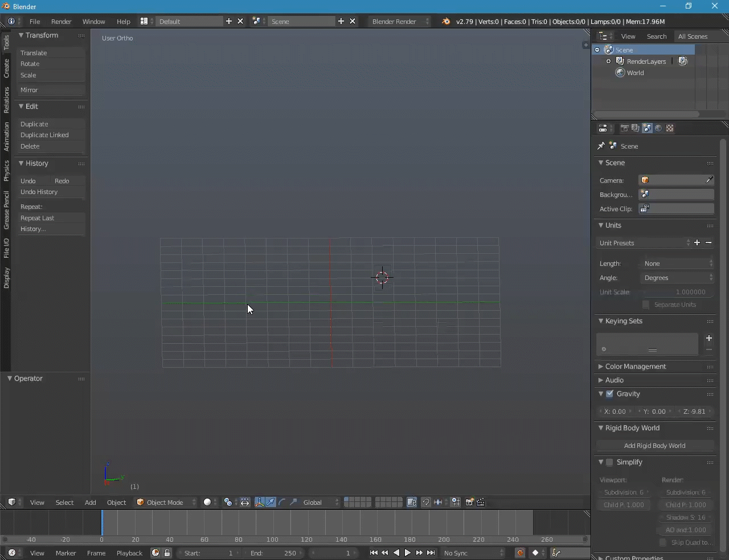Click the OpenGL render image camera icon
729x560 pixels.
point(469,502)
